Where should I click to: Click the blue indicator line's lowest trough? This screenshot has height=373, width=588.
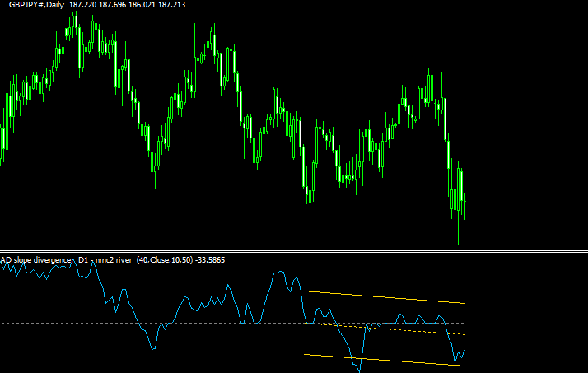(x=359, y=371)
